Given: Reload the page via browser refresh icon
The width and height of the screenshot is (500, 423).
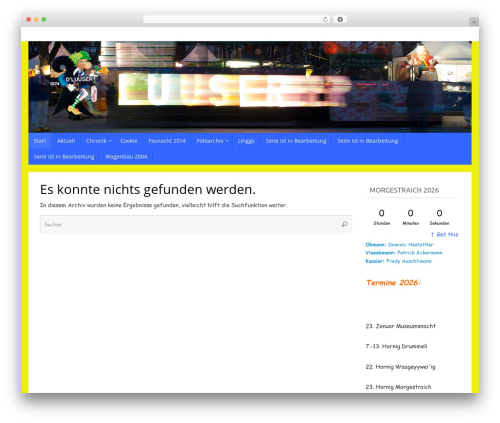Looking at the screenshot, I should point(325,20).
